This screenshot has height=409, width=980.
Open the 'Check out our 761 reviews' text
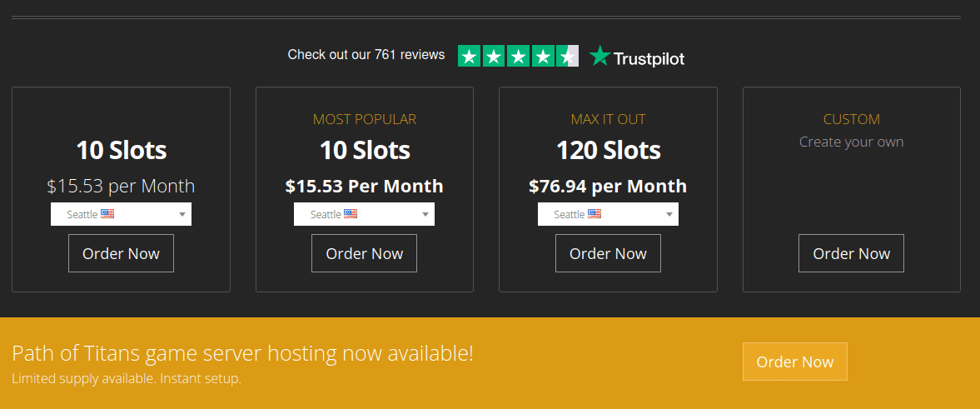(366, 55)
